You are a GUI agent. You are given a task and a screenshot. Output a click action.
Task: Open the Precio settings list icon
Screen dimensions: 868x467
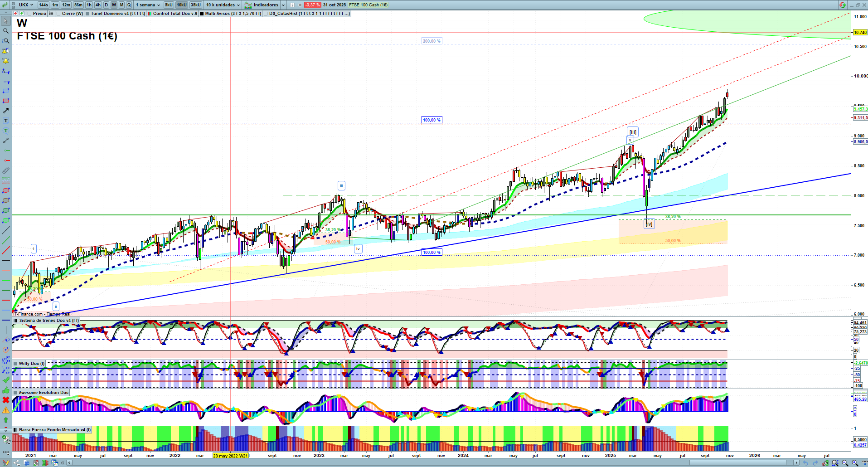pos(51,14)
